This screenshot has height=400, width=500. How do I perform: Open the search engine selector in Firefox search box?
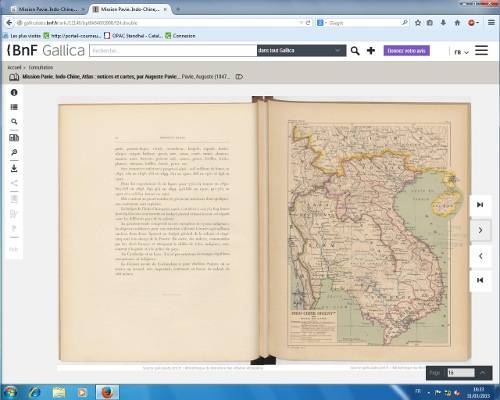point(321,23)
